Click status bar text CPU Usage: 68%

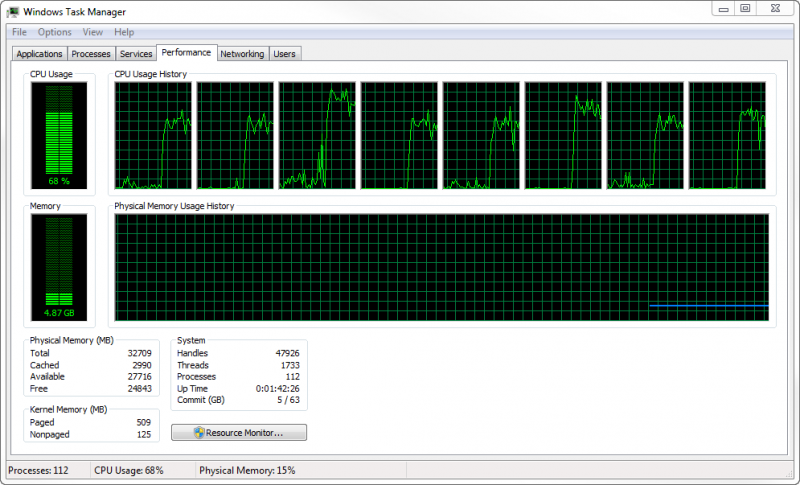click(129, 470)
